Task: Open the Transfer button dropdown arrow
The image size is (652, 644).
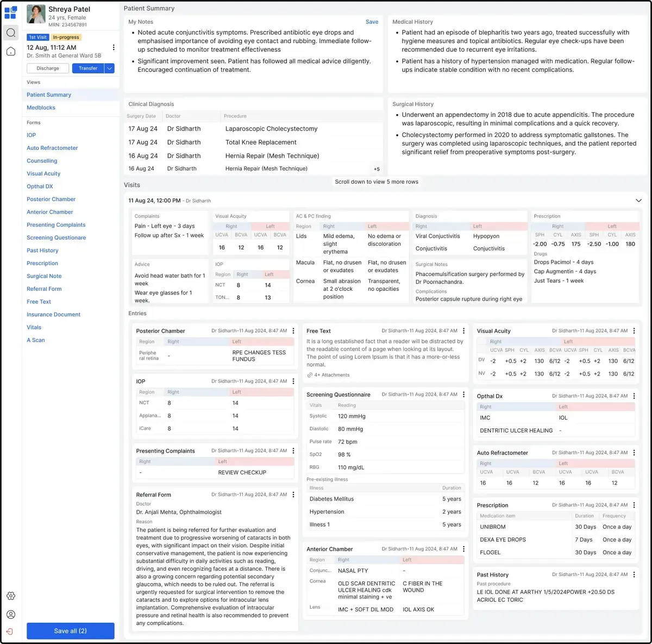Action: tap(109, 68)
